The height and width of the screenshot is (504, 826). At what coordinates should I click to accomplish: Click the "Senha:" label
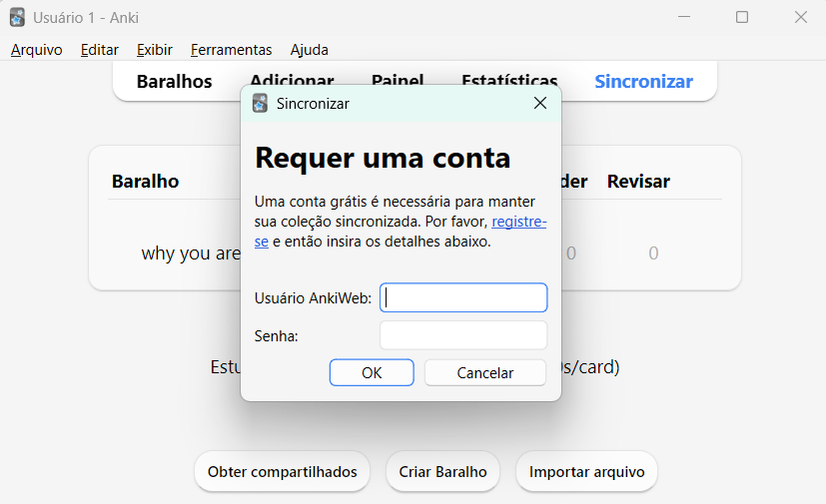[x=277, y=336]
